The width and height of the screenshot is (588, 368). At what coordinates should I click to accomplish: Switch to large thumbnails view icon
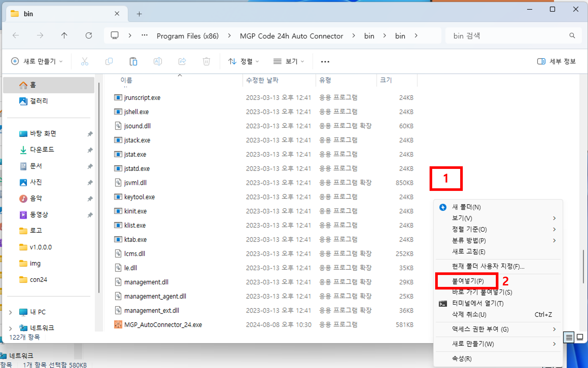[580, 337]
